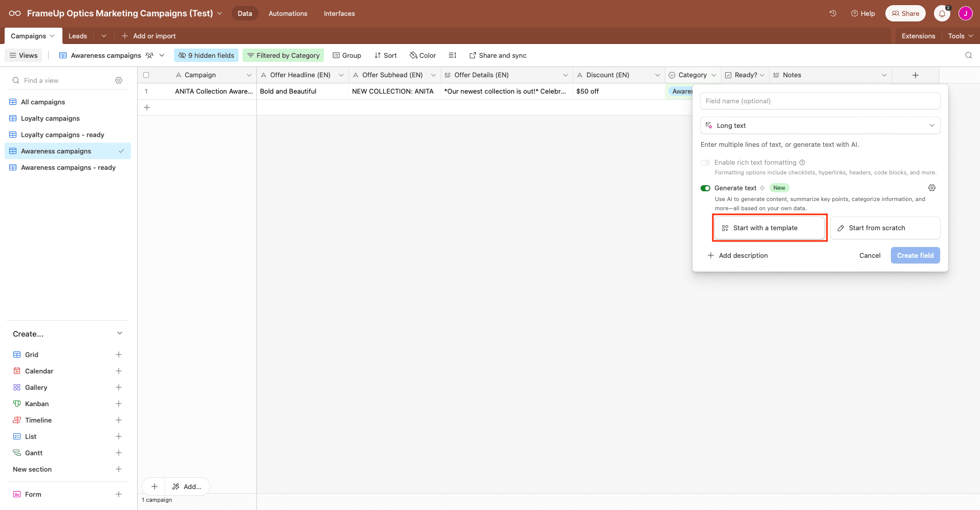Open the Color view options
The height and width of the screenshot is (510, 980).
tap(422, 55)
